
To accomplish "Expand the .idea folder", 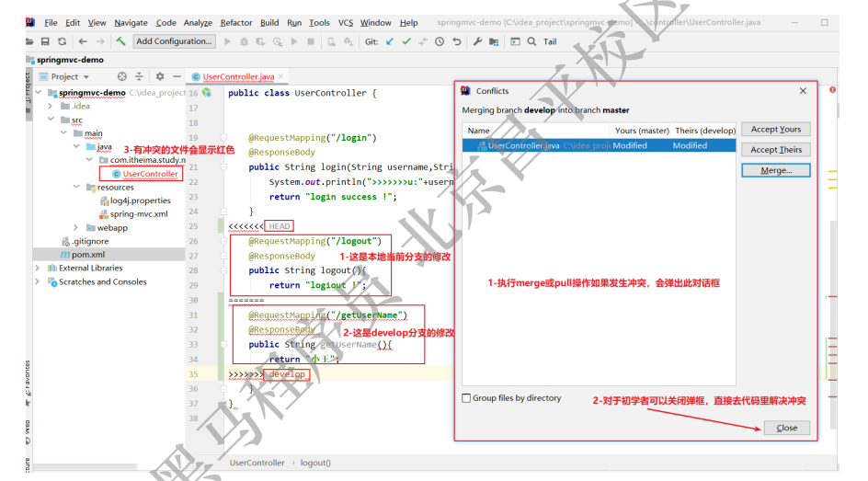I will [x=51, y=106].
